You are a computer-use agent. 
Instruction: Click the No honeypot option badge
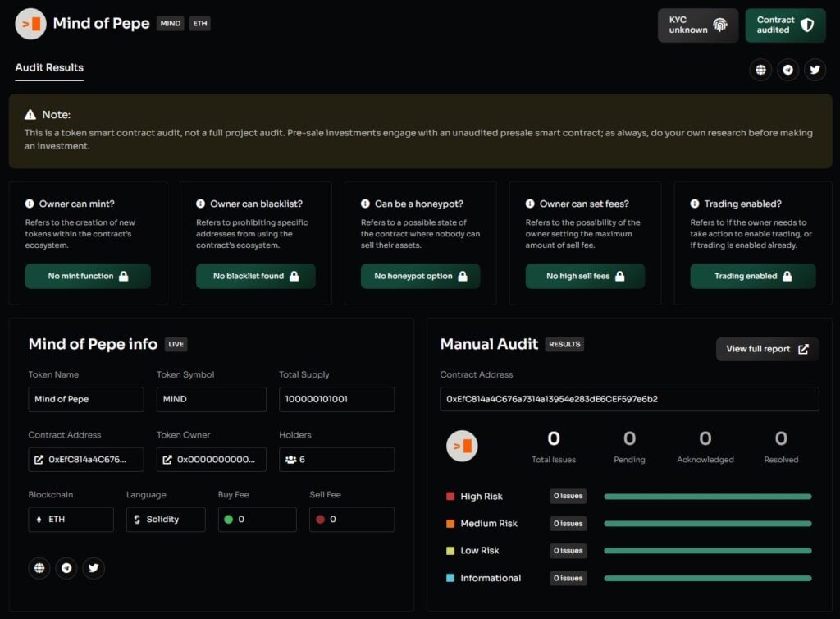click(421, 276)
